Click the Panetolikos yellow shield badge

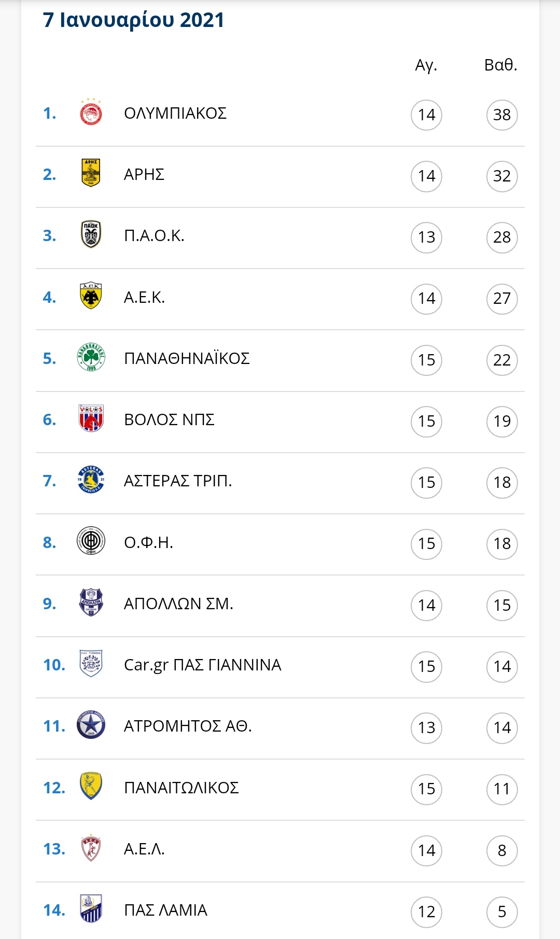point(91,787)
